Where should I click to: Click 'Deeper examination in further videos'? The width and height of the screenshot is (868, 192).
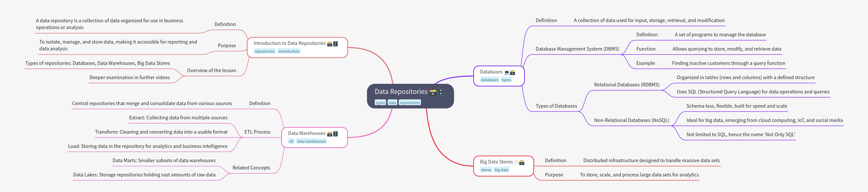click(130, 78)
